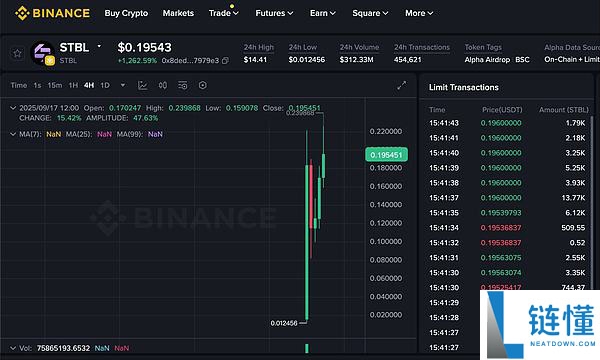Click the 0.012456 low marker on chart
This screenshot has width=600, height=360.
(x=284, y=323)
